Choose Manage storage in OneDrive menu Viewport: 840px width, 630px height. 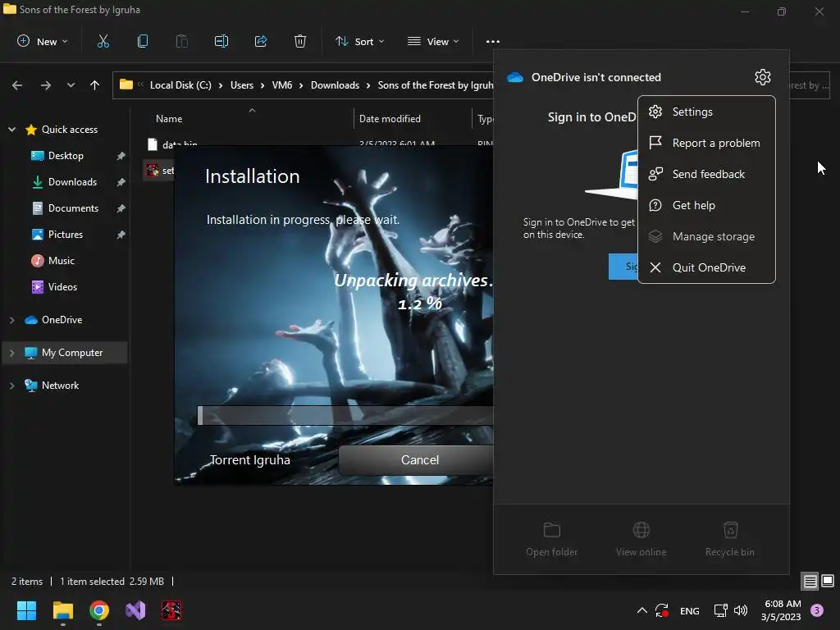click(706, 236)
